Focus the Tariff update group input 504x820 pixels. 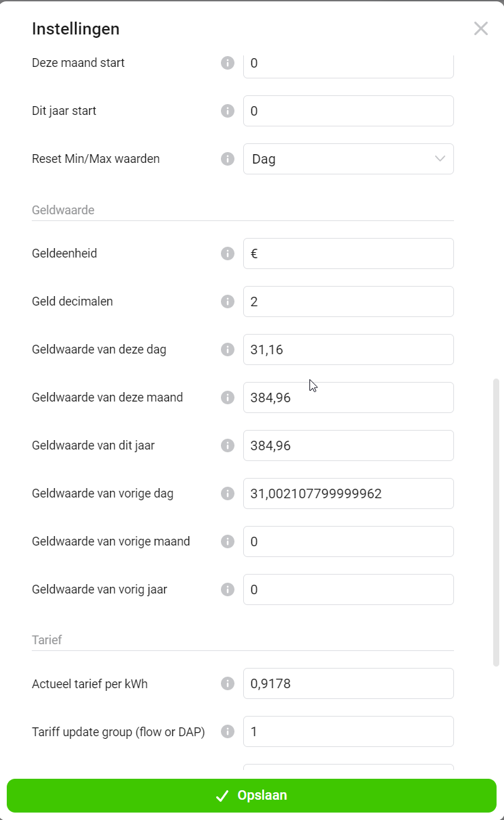pyautogui.click(x=348, y=731)
